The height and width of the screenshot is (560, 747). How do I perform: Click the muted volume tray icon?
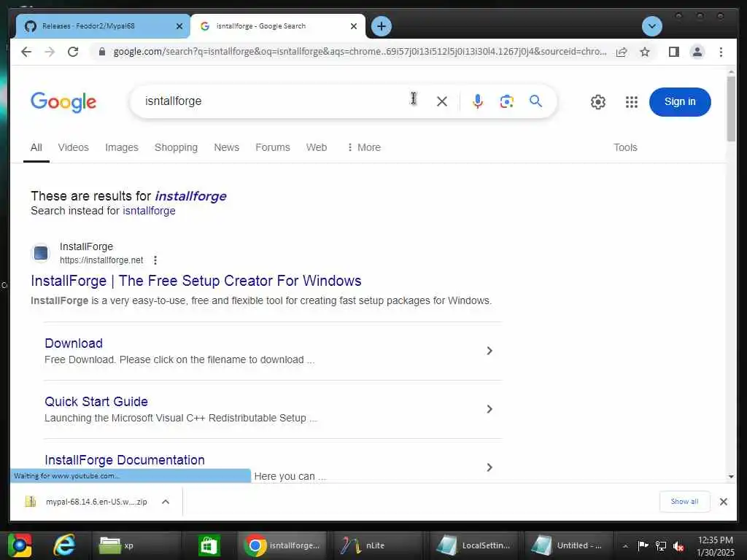tap(678, 545)
